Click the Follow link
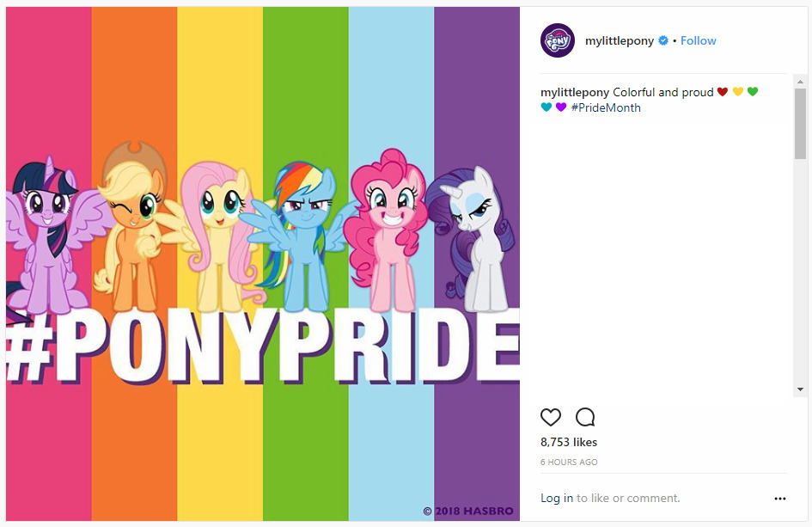Screen dimensions: 812x527 (x=698, y=40)
